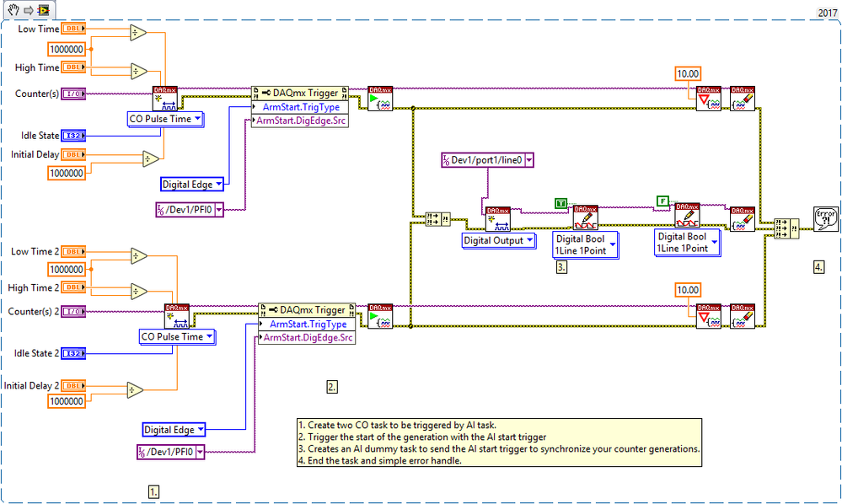Click the lower DAQmx Start Task node
The width and height of the screenshot is (842, 504).
pyautogui.click(x=380, y=316)
